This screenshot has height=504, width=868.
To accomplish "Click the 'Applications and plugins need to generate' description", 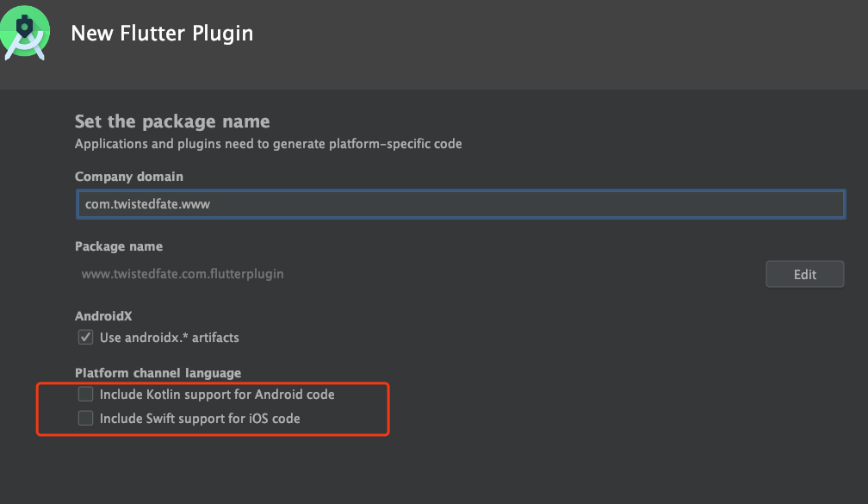I will [269, 144].
